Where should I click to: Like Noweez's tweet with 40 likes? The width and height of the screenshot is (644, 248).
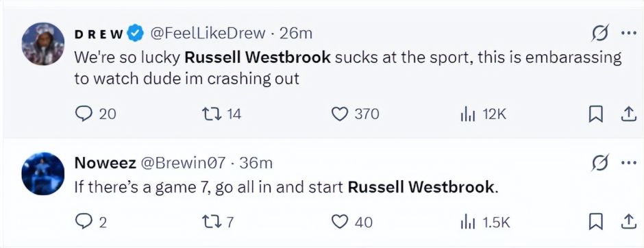340,222
